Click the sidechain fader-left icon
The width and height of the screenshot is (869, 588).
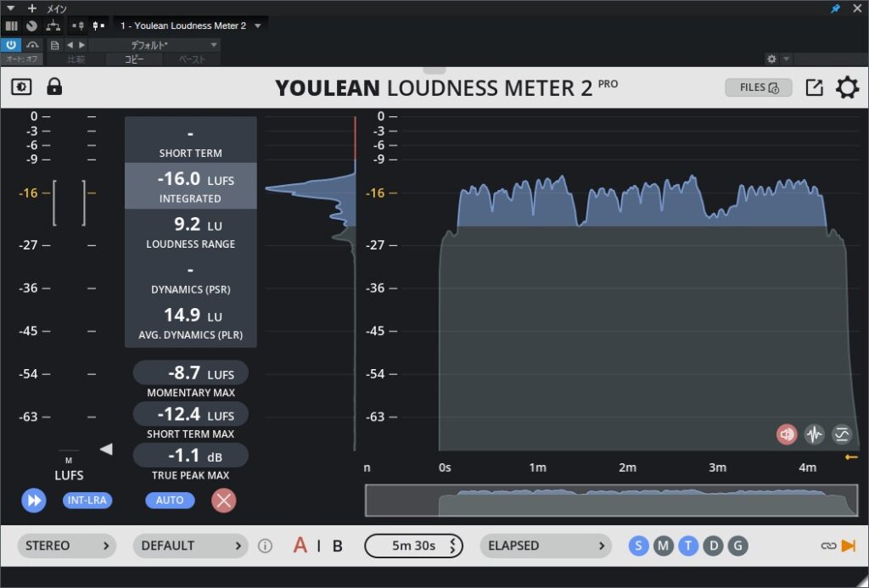78,25
